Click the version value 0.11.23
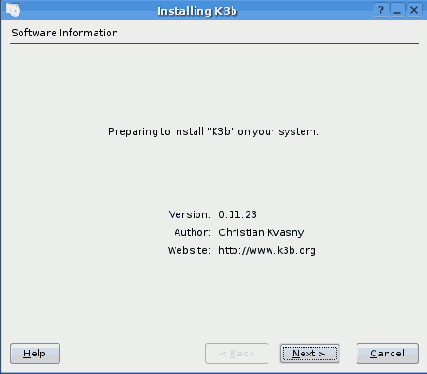 (237, 214)
